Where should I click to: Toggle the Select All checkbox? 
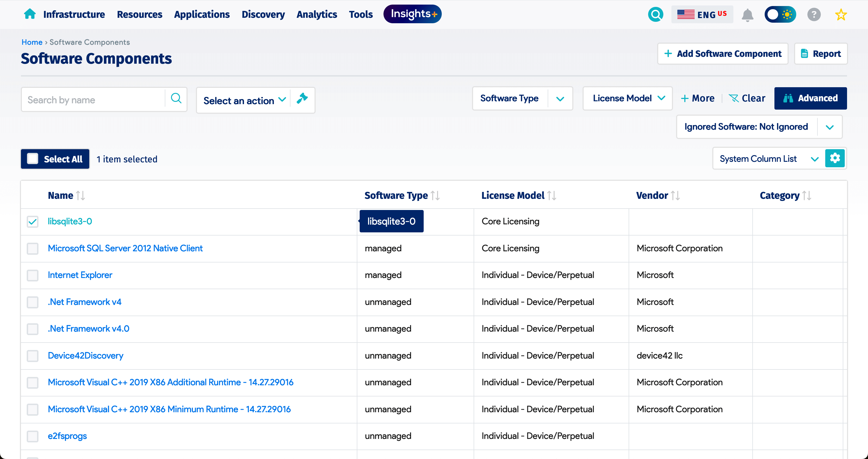[x=33, y=158]
